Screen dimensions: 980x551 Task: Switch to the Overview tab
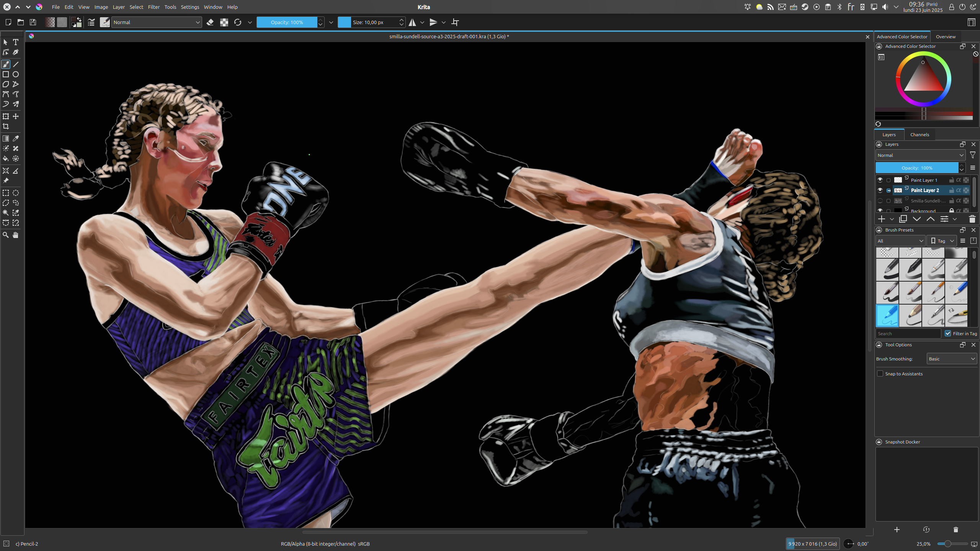point(946,36)
